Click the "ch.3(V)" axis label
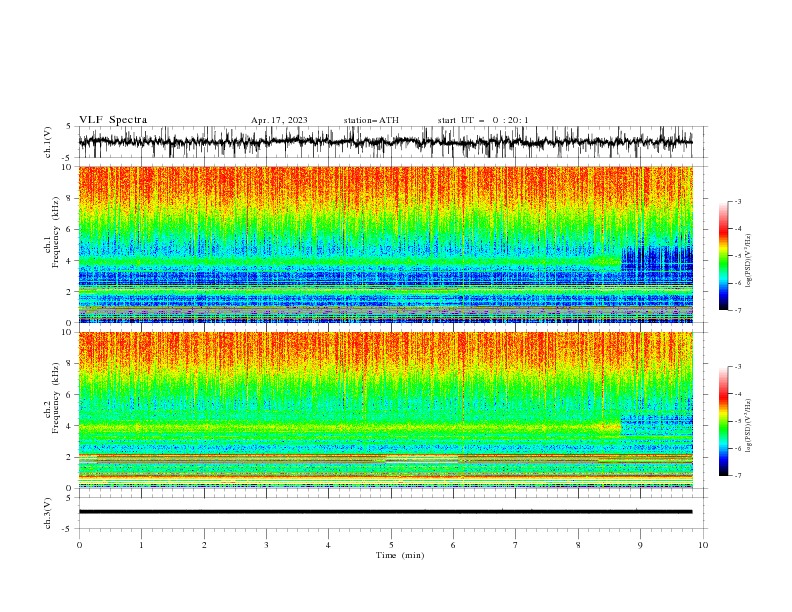The width and height of the screenshot is (792, 612). (48, 513)
